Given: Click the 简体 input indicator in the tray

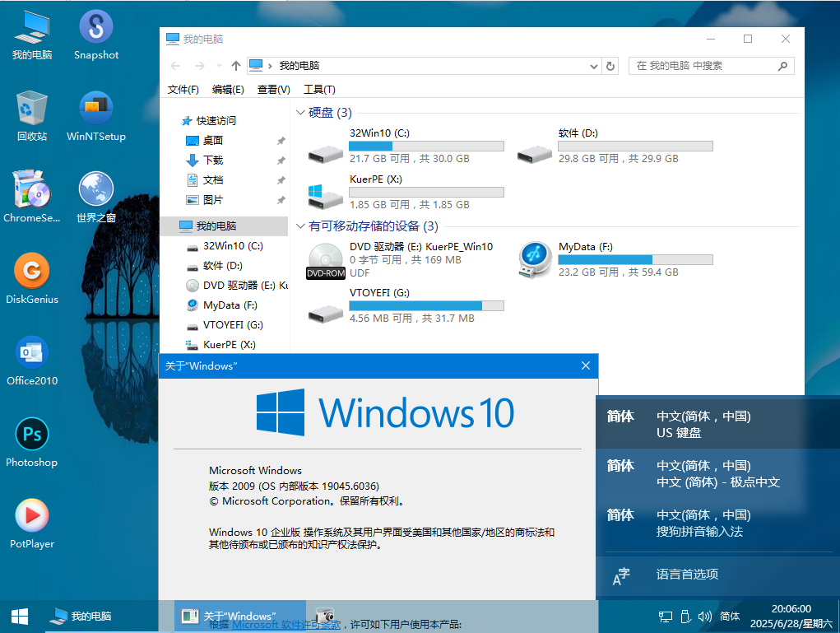Looking at the screenshot, I should pyautogui.click(x=730, y=617).
